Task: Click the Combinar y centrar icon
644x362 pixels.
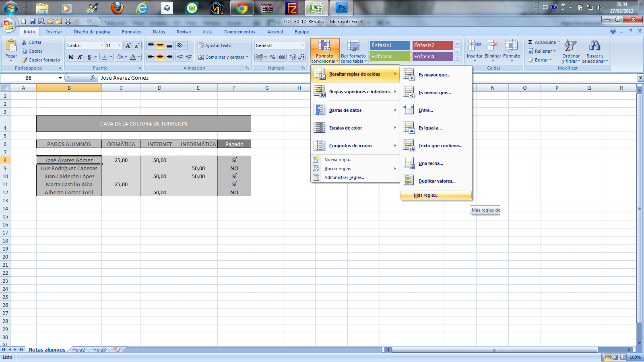Action: [221, 57]
